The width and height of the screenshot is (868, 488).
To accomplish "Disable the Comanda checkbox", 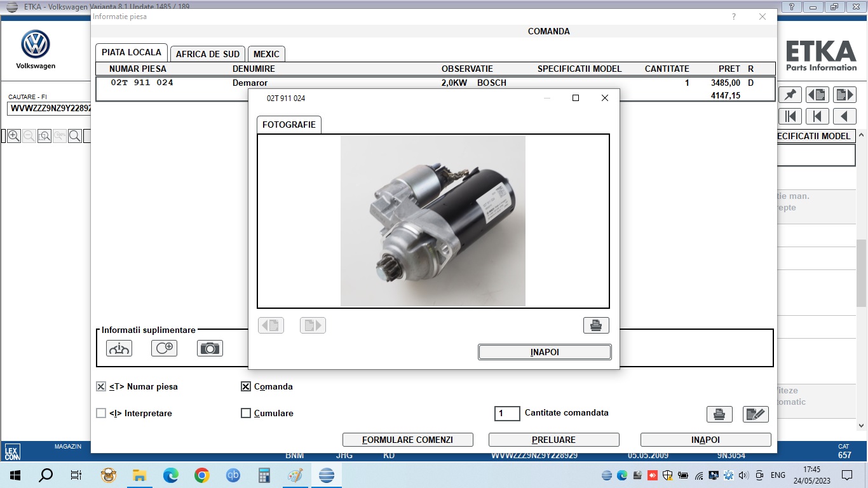I will (246, 386).
